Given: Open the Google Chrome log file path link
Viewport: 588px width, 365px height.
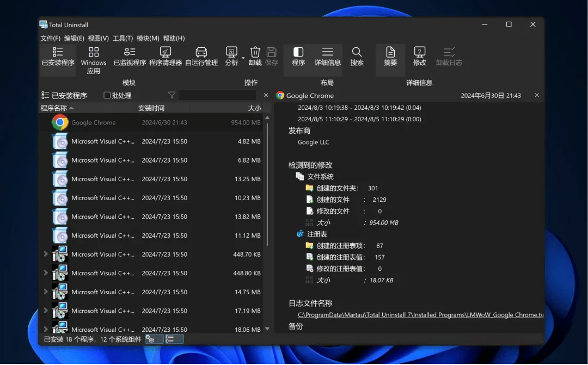Looking at the screenshot, I should (x=420, y=315).
